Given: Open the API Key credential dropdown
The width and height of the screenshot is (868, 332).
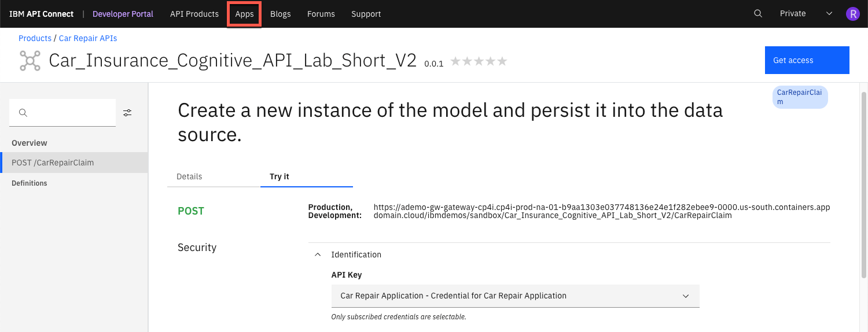Looking at the screenshot, I should [515, 296].
